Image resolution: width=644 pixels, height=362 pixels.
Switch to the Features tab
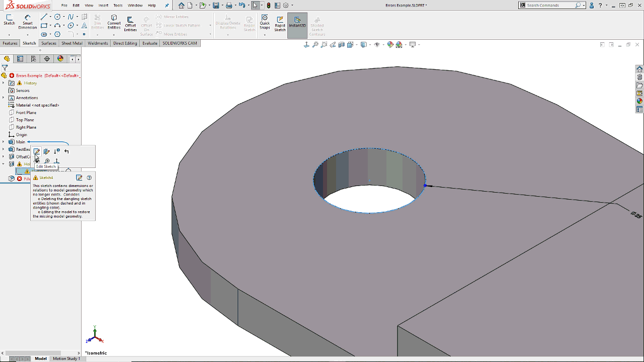pos(10,43)
